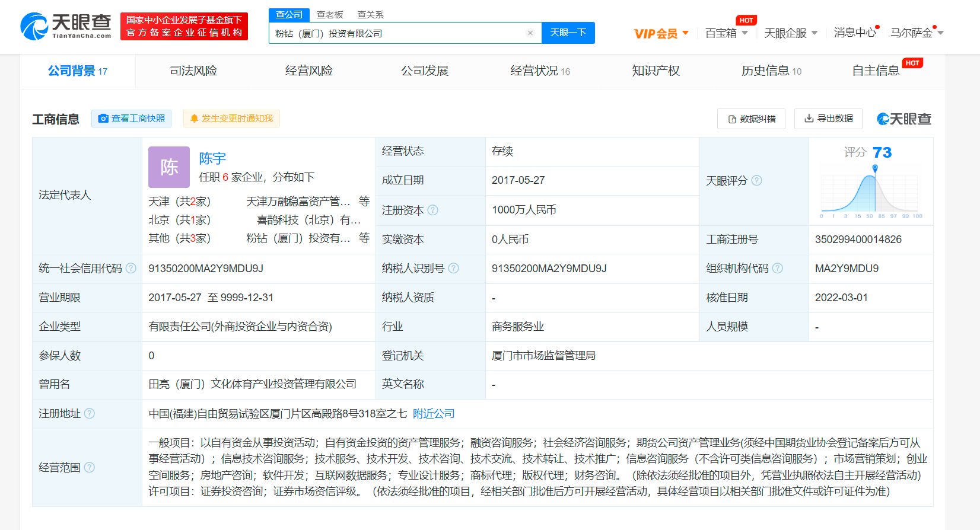Click the 等 link in the 其他 row
The width and height of the screenshot is (980, 530).
click(x=364, y=238)
